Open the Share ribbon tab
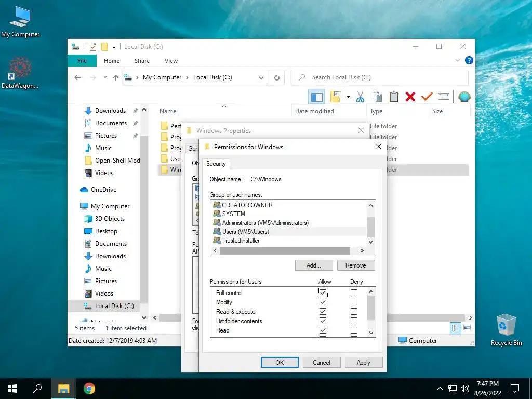 pos(142,61)
